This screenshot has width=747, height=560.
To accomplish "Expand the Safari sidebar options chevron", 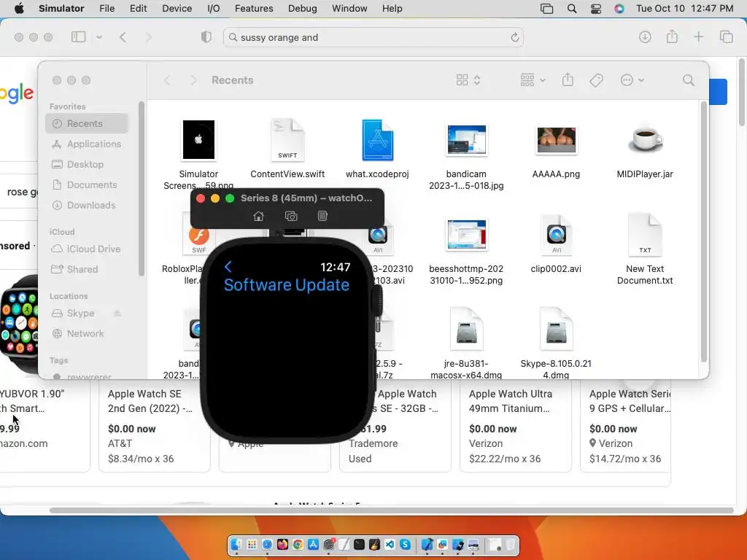I will click(x=99, y=36).
